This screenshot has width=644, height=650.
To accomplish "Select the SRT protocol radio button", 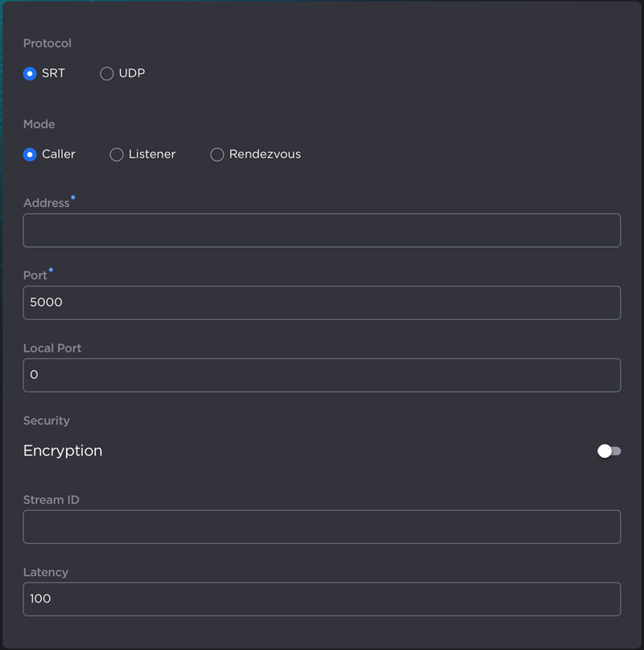I will pyautogui.click(x=30, y=73).
